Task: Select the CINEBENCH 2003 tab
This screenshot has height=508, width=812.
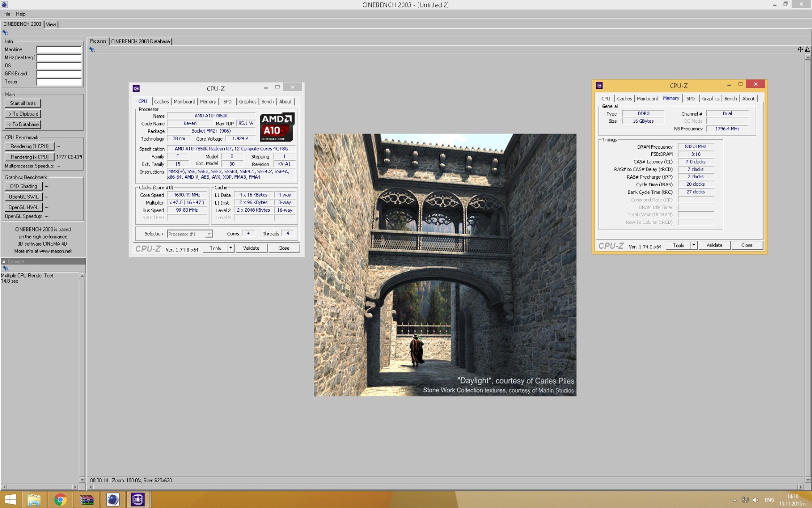Action: pyautogui.click(x=22, y=24)
